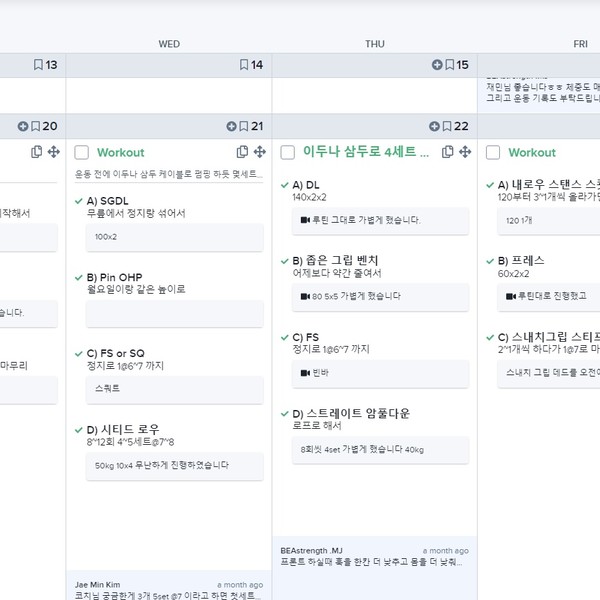Click the video icon under A) DL

point(305,220)
